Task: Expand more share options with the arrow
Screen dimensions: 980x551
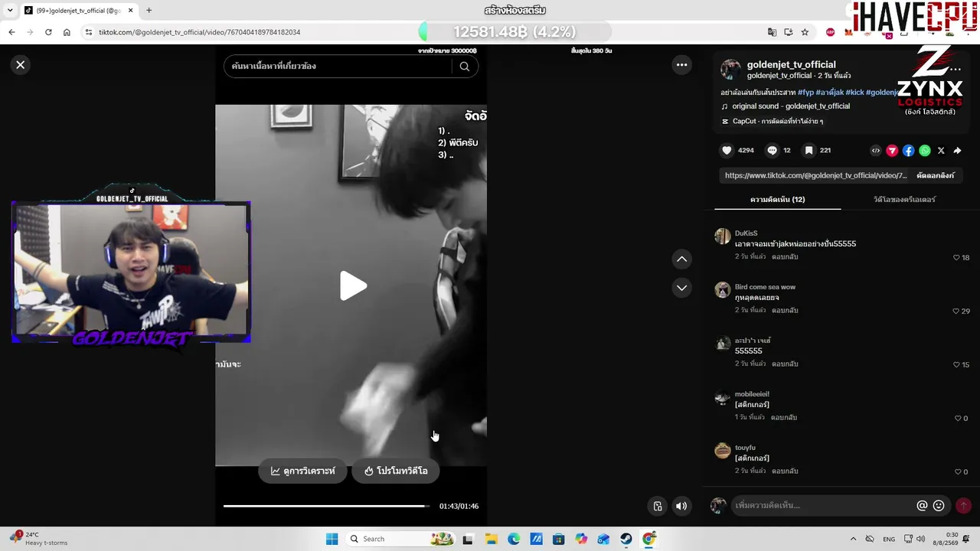Action: pyautogui.click(x=957, y=151)
